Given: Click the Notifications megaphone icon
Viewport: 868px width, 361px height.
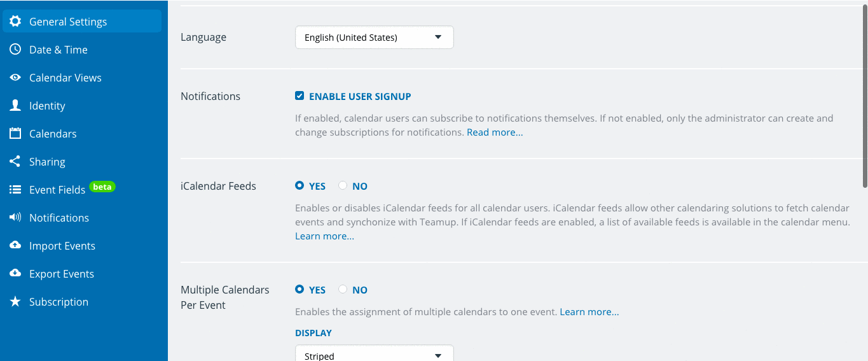Looking at the screenshot, I should (x=15, y=218).
